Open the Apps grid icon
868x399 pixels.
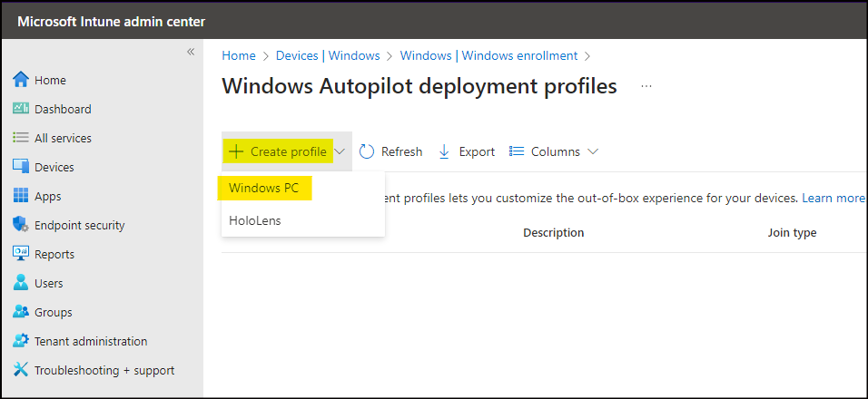pos(21,196)
